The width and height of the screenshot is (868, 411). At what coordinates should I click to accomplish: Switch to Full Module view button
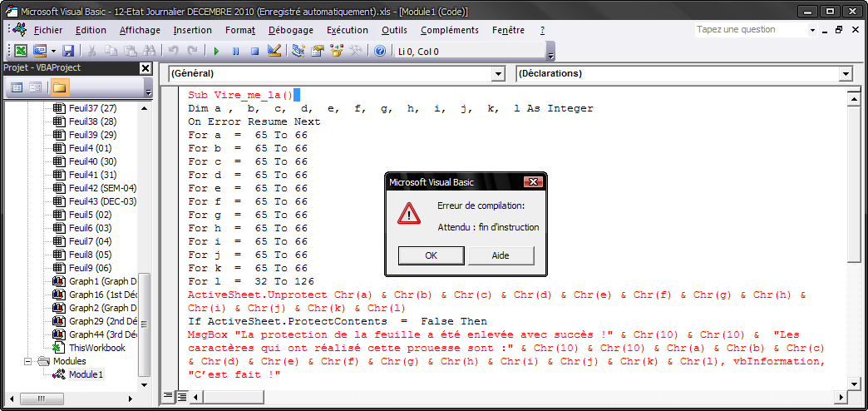click(x=182, y=396)
